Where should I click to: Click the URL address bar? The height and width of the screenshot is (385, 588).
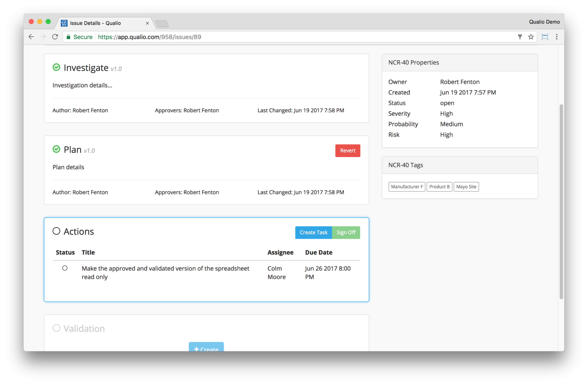coord(296,37)
